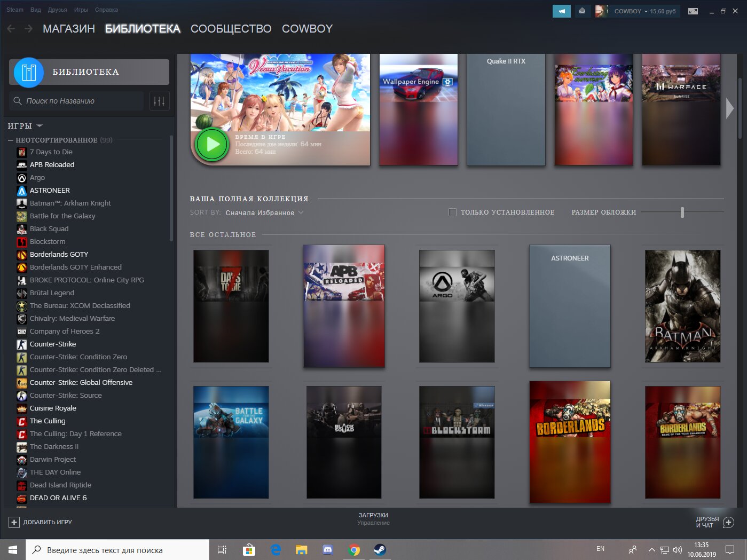Click the Counter-Strike: Global Offensive icon

pyautogui.click(x=22, y=383)
